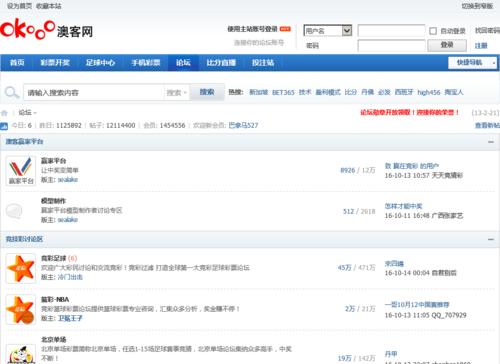Image resolution: width=500 pixels, height=364 pixels.
Task: Click hot search term 新加坡
Action: [259, 92]
